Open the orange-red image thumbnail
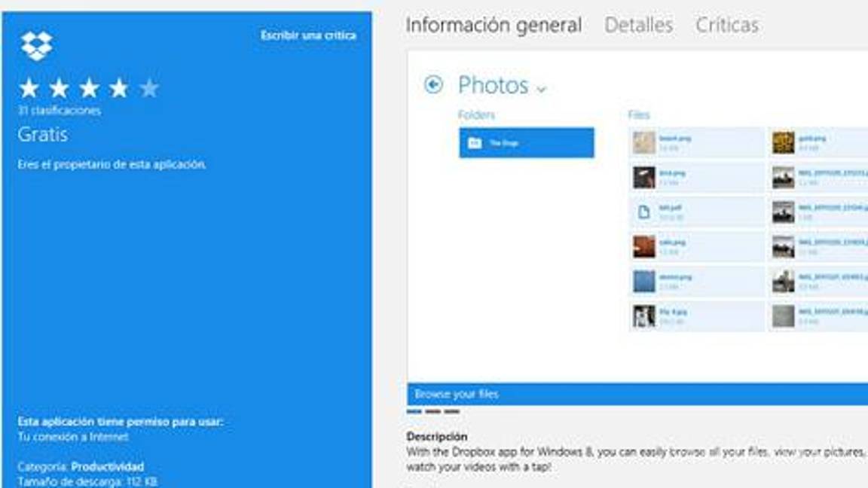The width and height of the screenshot is (868, 488). (643, 247)
